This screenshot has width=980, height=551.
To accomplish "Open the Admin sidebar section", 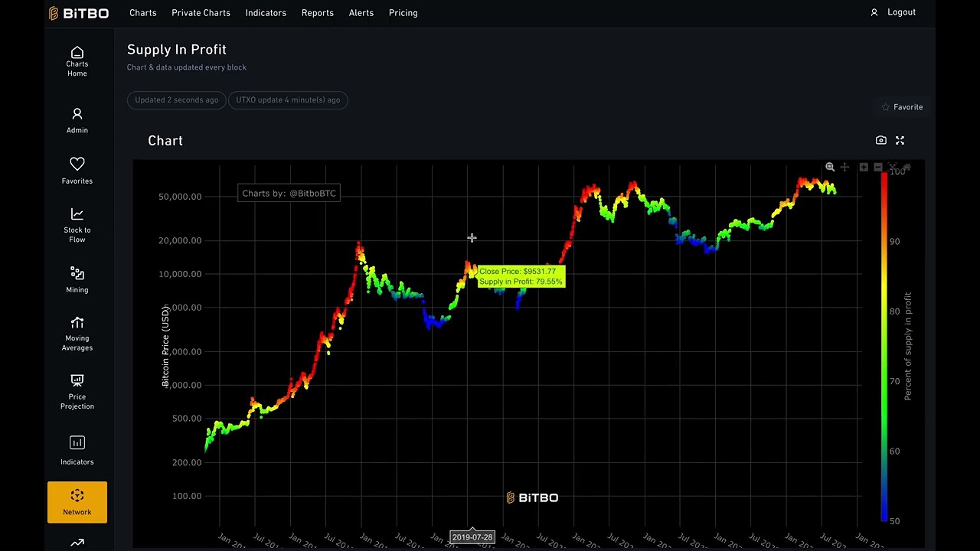I will (77, 121).
